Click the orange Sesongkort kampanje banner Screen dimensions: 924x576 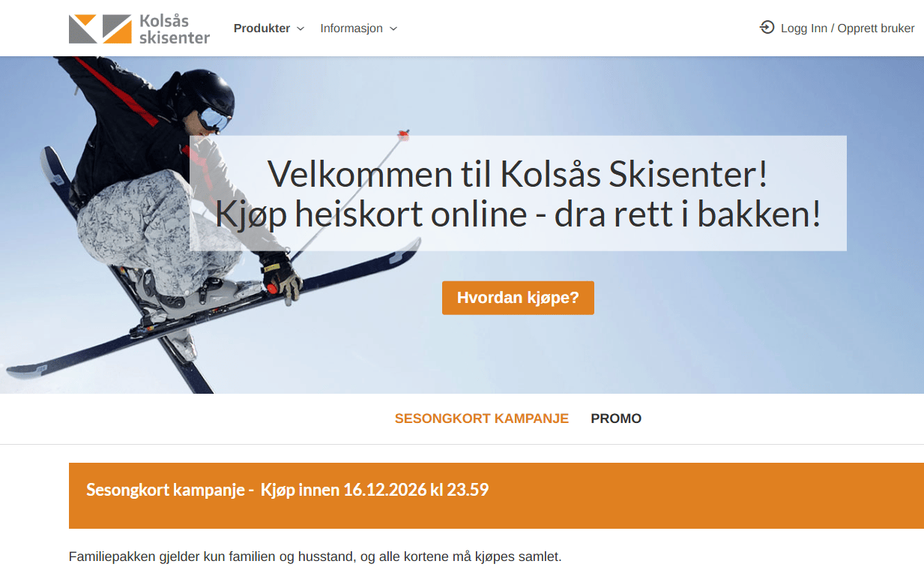click(x=496, y=496)
